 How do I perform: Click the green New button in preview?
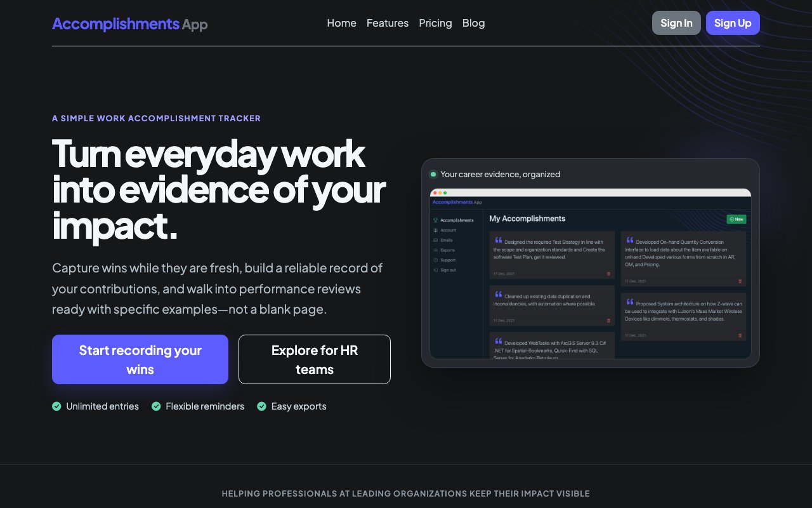point(737,219)
